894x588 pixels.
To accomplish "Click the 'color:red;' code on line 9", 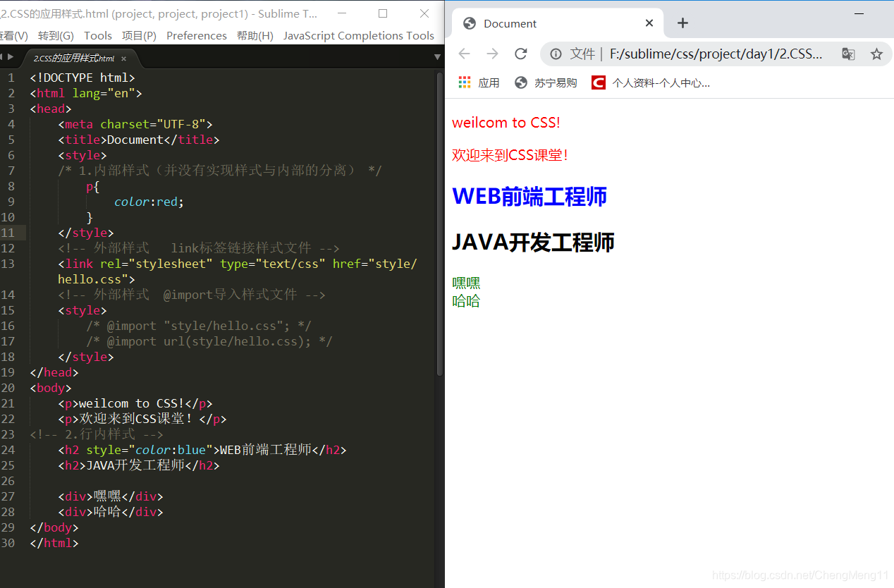I will 149,202.
